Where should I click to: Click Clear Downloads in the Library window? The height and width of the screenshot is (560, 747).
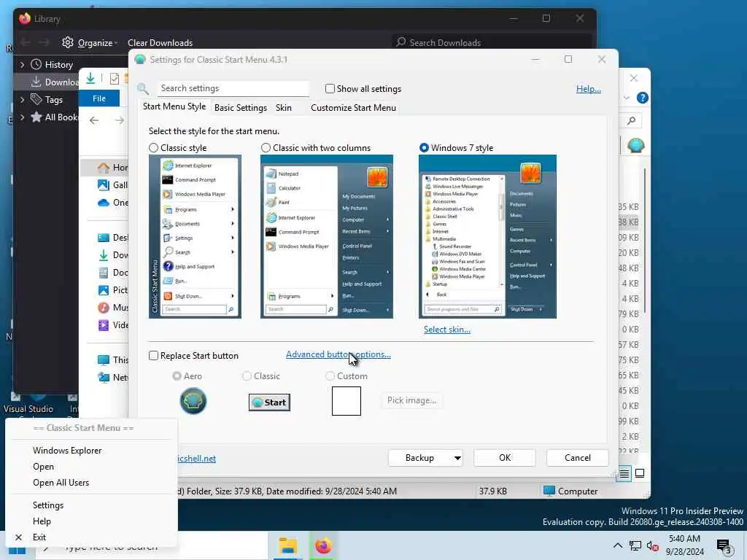tap(160, 43)
